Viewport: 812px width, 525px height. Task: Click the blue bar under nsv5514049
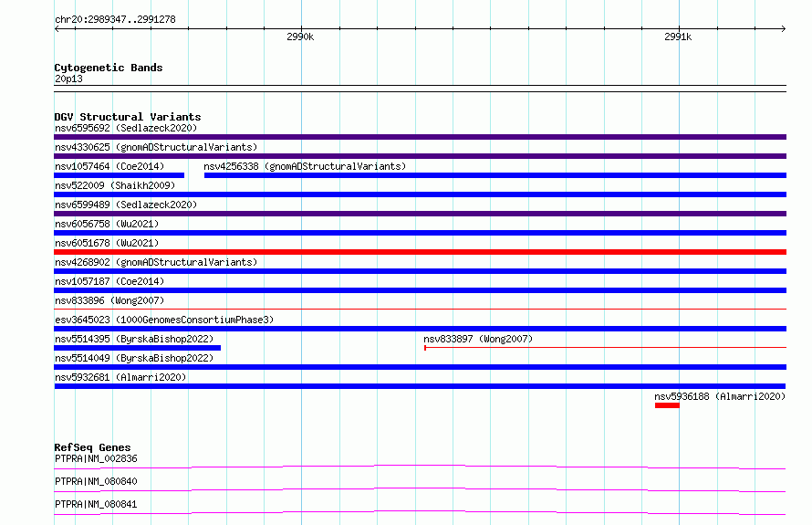click(x=420, y=367)
